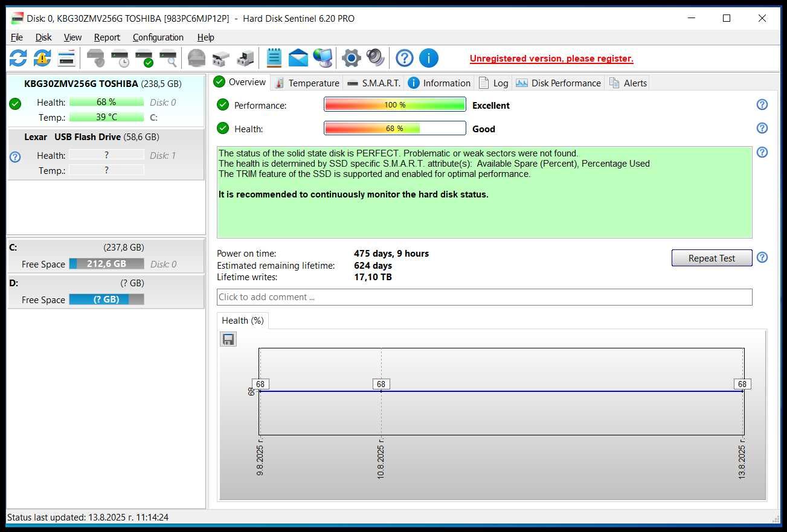787x532 pixels.
Task: Click the Repeat Test button
Action: pyautogui.click(x=712, y=258)
